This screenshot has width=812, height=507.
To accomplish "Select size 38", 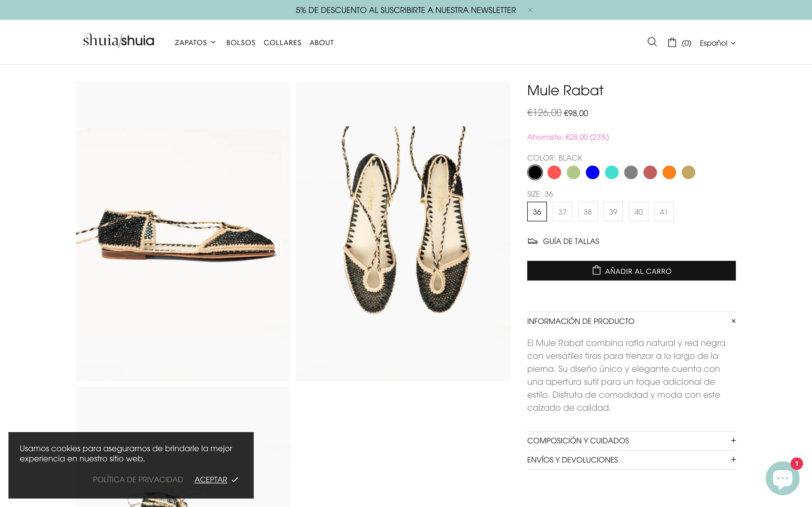I will point(588,211).
